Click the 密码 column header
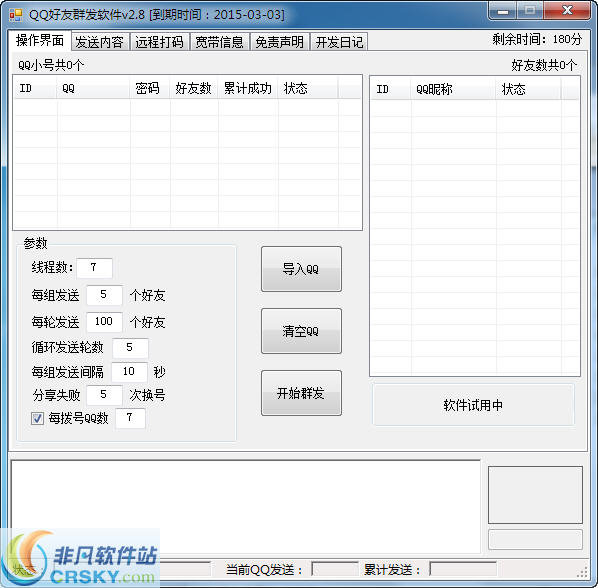Image resolution: width=598 pixels, height=588 pixels. (x=150, y=88)
